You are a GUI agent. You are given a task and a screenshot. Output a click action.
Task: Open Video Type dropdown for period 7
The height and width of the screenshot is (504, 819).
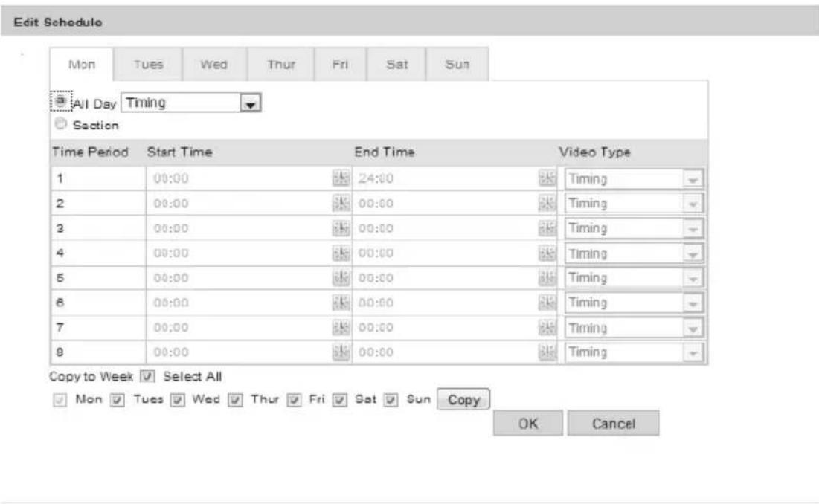(x=634, y=328)
